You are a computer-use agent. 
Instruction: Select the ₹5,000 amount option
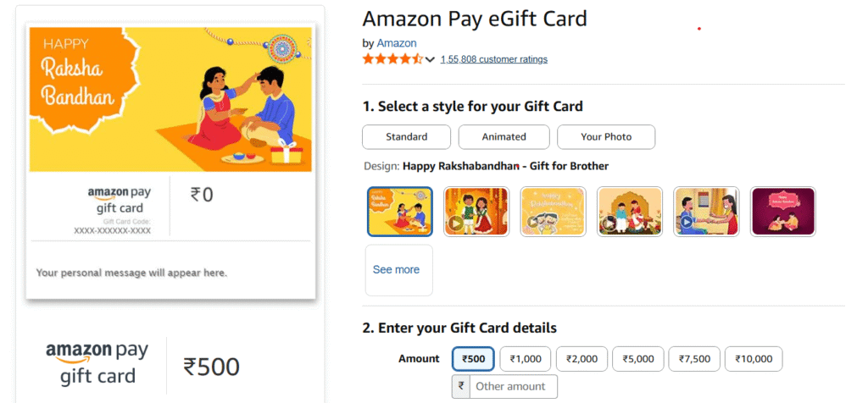pos(637,359)
